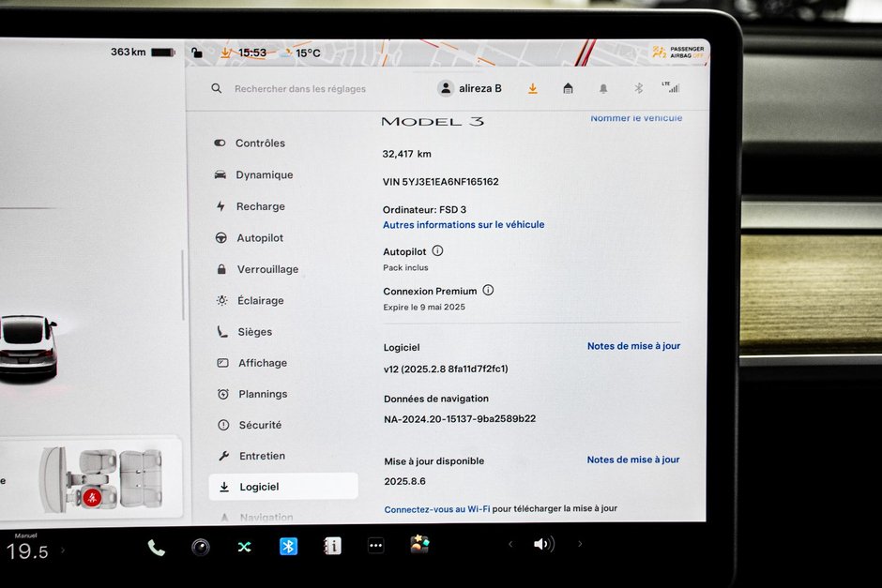Image resolution: width=882 pixels, height=588 pixels.
Task: Tap the blue Bluetooth app icon
Action: pyautogui.click(x=288, y=546)
